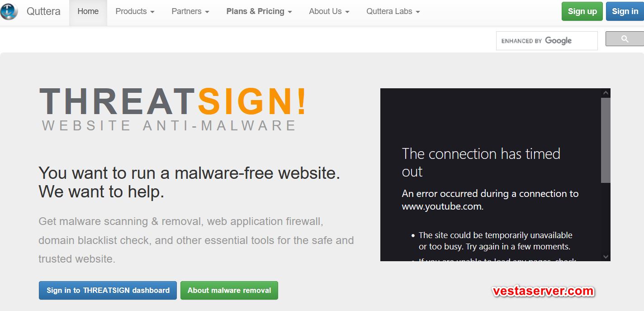Click About malware removal button
This screenshot has width=644, height=311.
229,290
